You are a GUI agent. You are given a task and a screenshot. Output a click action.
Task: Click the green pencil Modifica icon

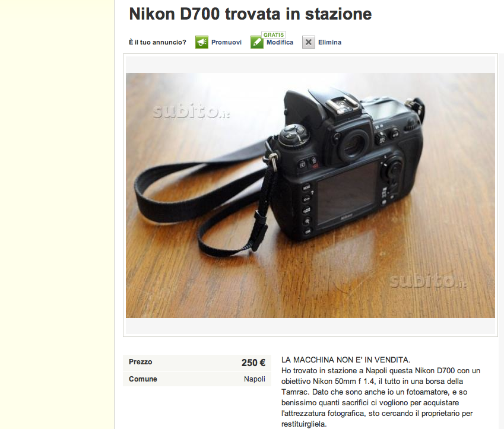(x=257, y=42)
